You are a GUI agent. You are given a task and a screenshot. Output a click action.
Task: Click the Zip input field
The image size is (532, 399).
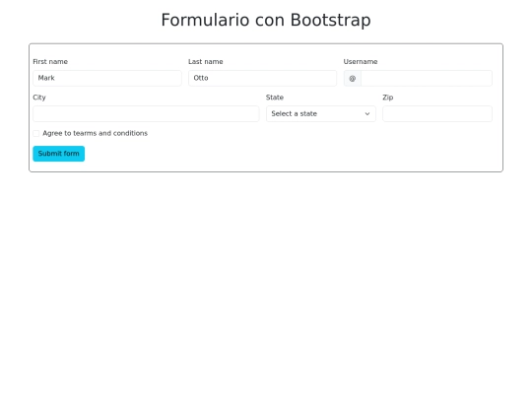point(437,113)
